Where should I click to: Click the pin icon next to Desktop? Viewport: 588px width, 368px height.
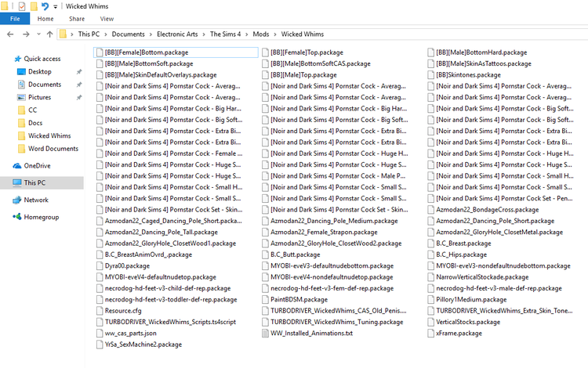point(79,71)
